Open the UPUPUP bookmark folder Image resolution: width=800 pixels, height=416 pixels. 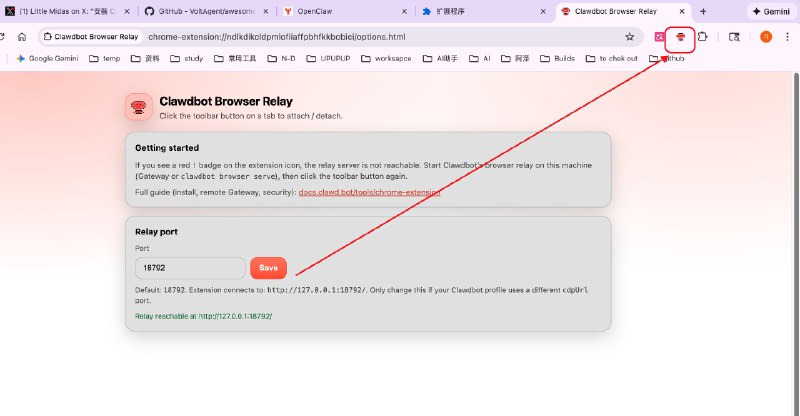(328, 59)
